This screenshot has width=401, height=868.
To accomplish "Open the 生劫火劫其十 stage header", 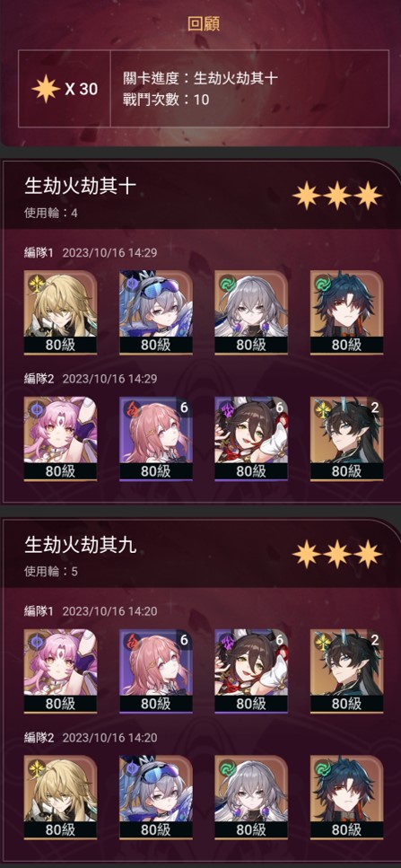I will click(200, 196).
